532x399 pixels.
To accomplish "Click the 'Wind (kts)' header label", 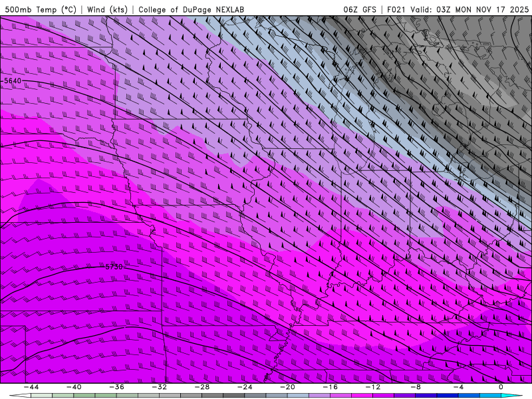I will (107, 10).
